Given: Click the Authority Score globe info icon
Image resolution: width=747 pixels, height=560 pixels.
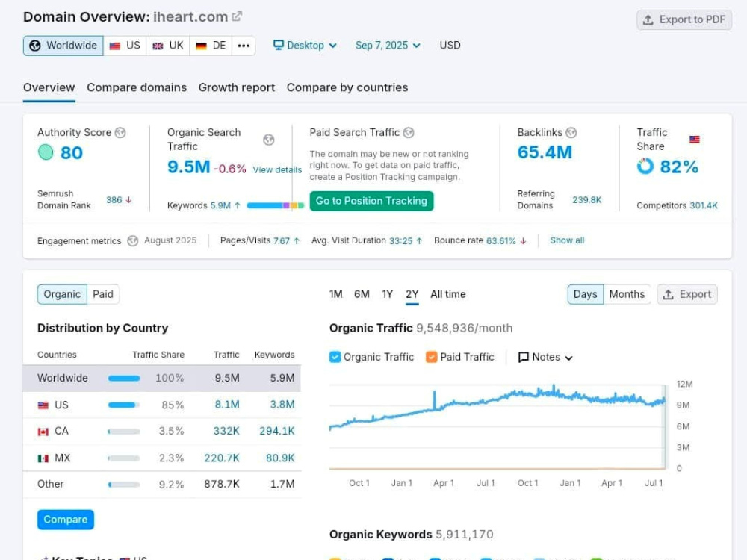Looking at the screenshot, I should pyautogui.click(x=120, y=132).
